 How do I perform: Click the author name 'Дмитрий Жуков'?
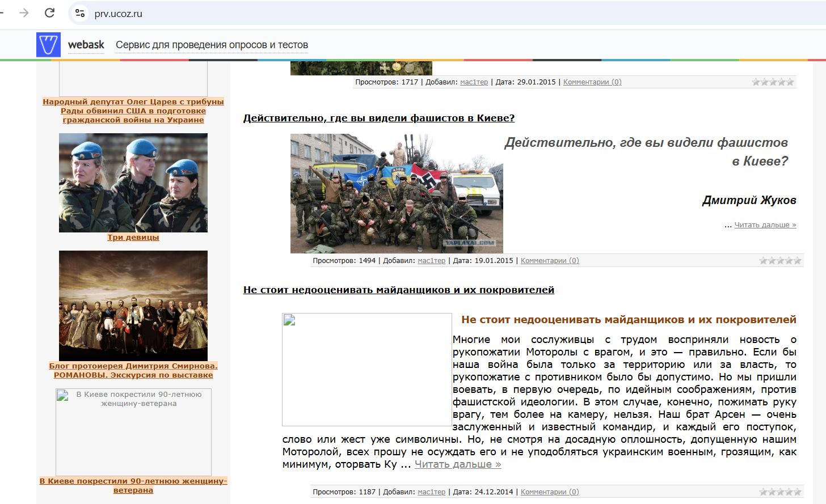pos(749,200)
